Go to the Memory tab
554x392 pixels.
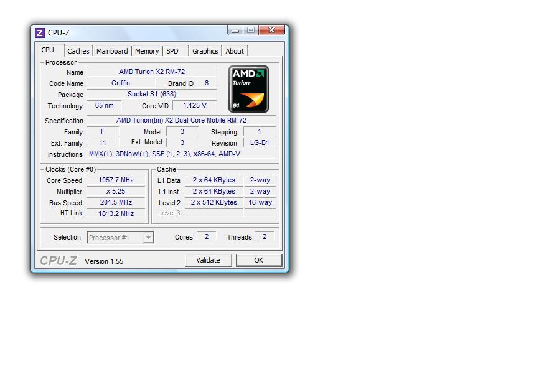(147, 51)
